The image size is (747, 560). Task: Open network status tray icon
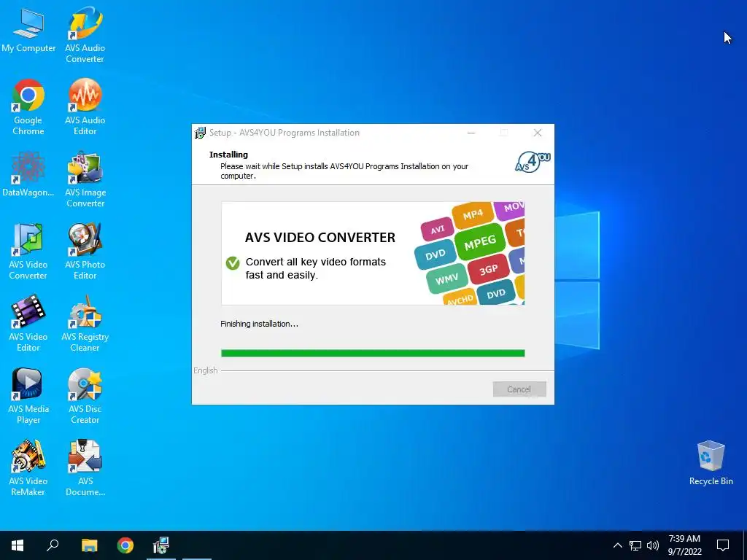[x=635, y=545]
